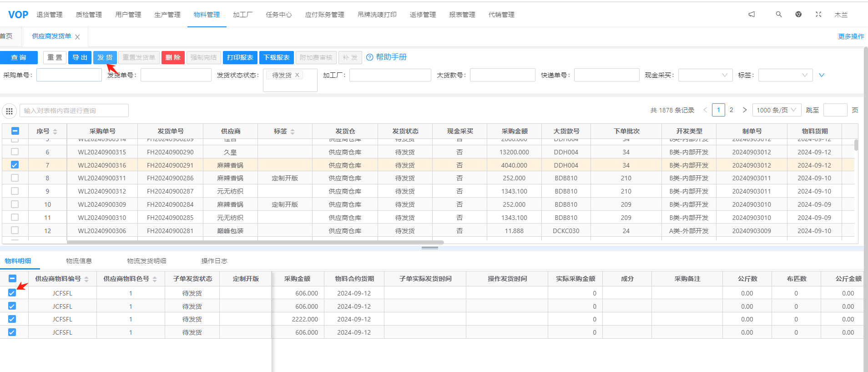The image size is (868, 372).
Task: Open the 物料管理 menu
Action: pos(207,15)
